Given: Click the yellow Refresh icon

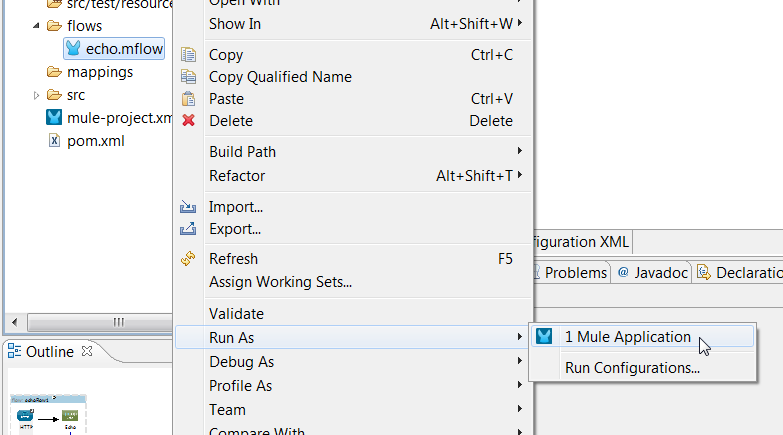Looking at the screenshot, I should coord(188,259).
